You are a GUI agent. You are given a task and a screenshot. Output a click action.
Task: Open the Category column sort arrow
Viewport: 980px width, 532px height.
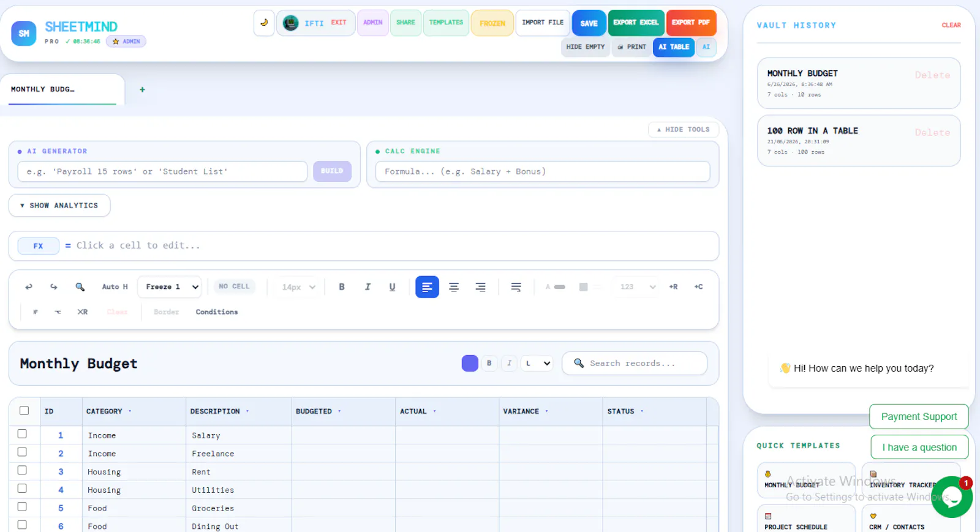(130, 411)
